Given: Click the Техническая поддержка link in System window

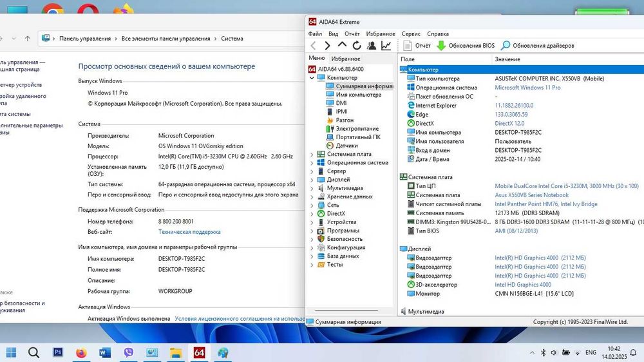Looking at the screenshot, I should 189,232.
